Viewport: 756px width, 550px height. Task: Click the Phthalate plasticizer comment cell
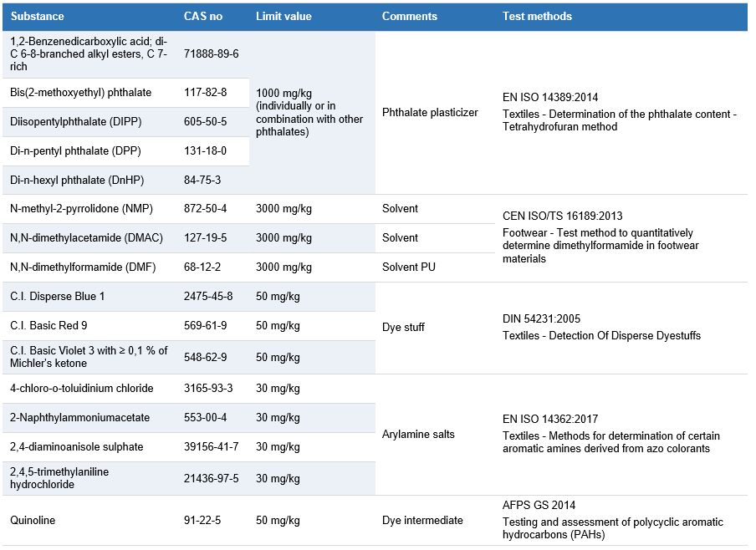[x=430, y=112]
